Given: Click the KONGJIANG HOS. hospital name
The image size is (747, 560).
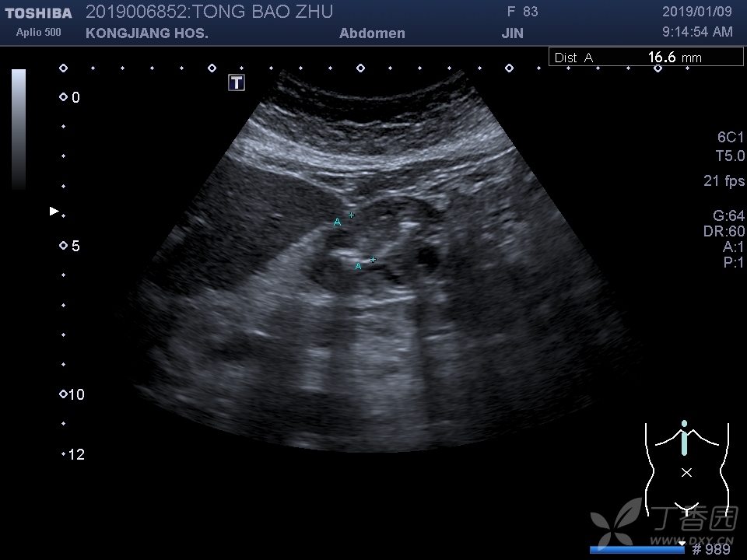Looking at the screenshot, I should pos(147,33).
